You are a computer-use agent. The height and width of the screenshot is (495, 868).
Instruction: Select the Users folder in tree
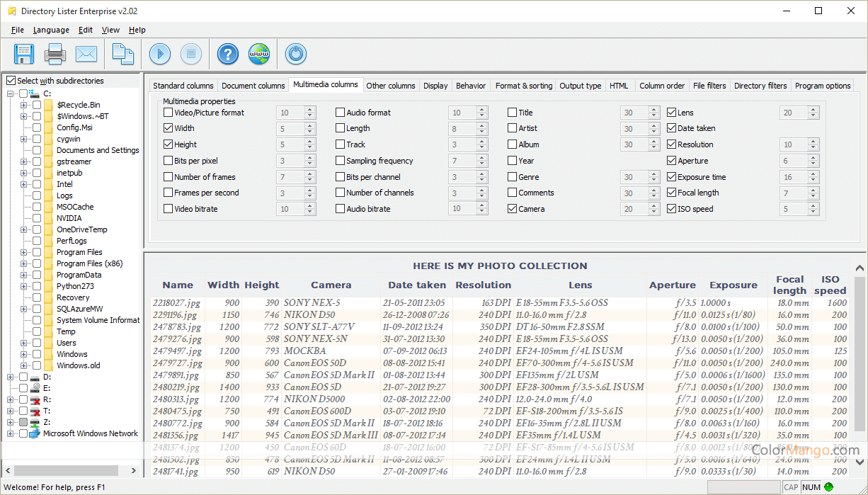(x=67, y=343)
